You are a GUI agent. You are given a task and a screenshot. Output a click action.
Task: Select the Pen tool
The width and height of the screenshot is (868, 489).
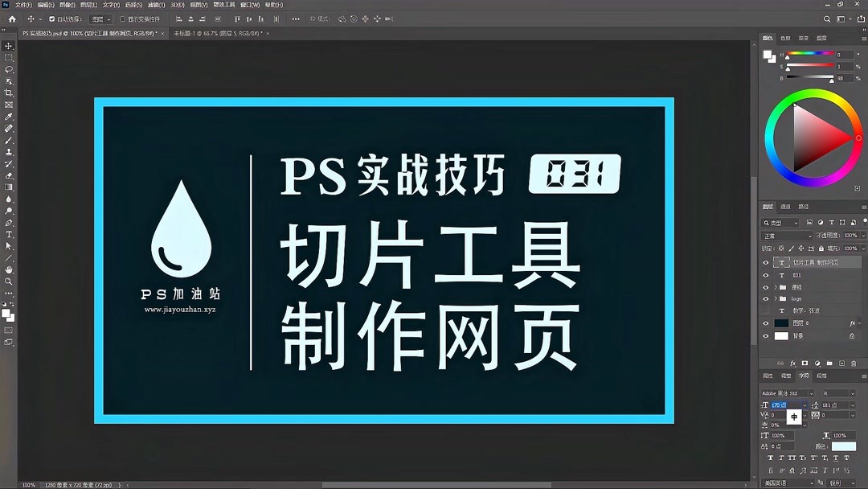(9, 224)
